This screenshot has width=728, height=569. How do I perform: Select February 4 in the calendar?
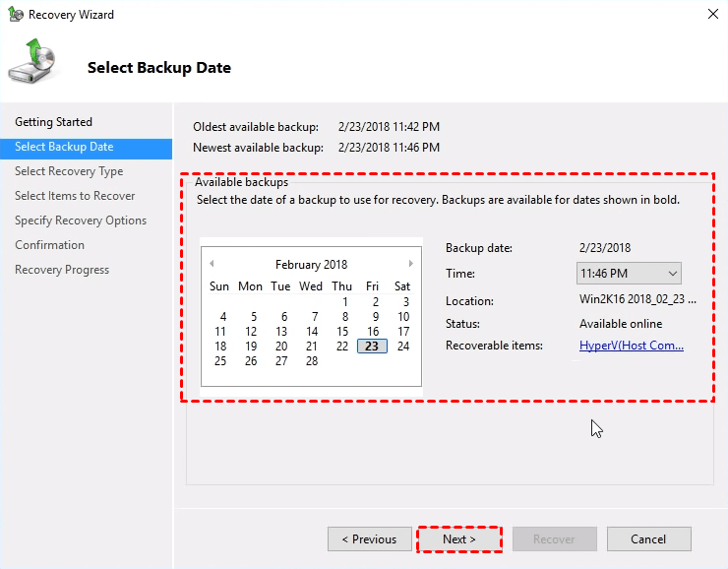click(223, 317)
